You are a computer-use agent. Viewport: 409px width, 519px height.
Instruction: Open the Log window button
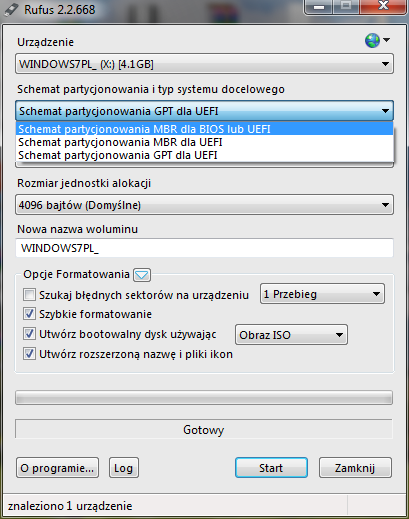tap(124, 468)
